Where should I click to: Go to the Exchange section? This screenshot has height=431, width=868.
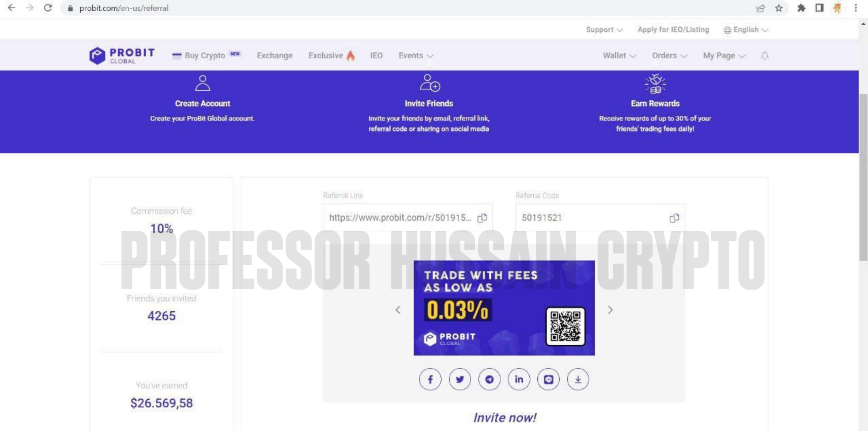point(275,56)
